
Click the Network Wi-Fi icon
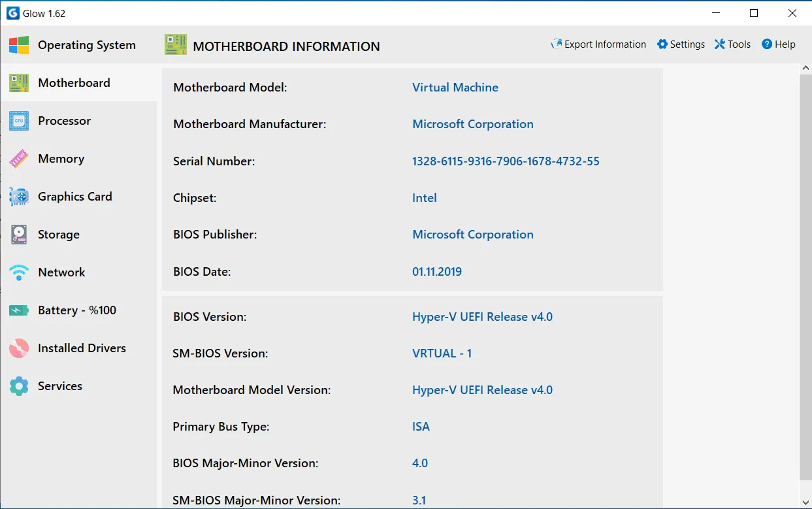pyautogui.click(x=19, y=272)
